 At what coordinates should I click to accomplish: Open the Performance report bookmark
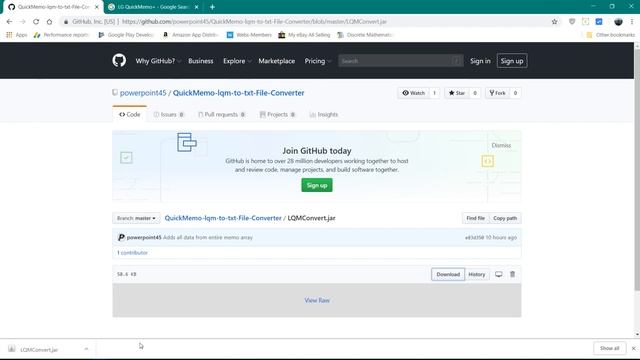61,35
